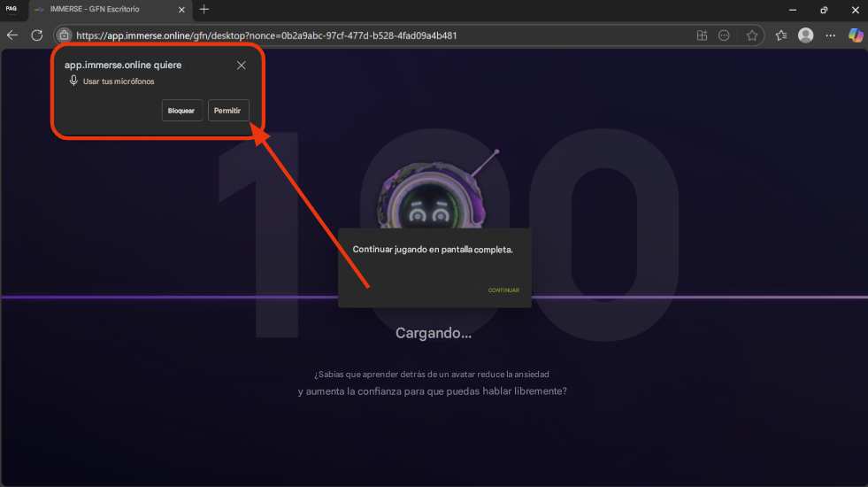Click the Permitir button for microphone access
This screenshot has height=487, width=868.
(228, 111)
